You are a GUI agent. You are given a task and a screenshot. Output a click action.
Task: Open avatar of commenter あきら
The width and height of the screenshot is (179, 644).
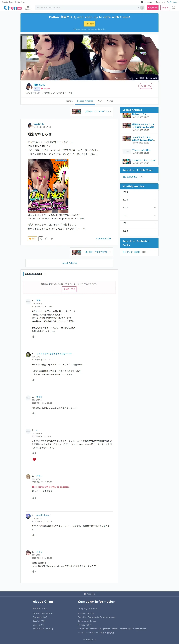coord(28,553)
